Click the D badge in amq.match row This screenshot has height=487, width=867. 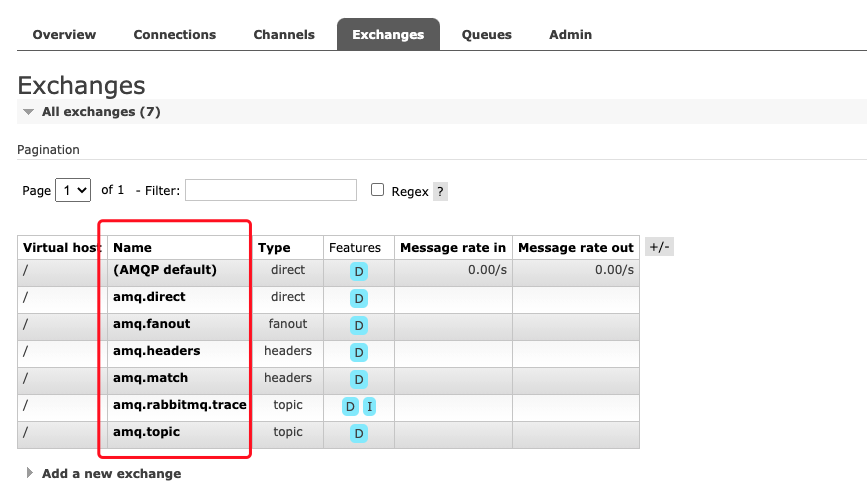coord(359,380)
